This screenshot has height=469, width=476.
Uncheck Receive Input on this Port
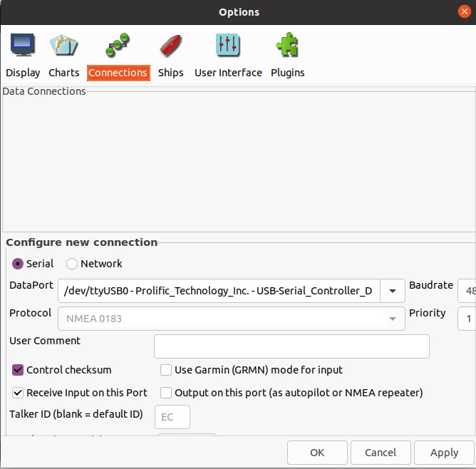[x=18, y=393]
